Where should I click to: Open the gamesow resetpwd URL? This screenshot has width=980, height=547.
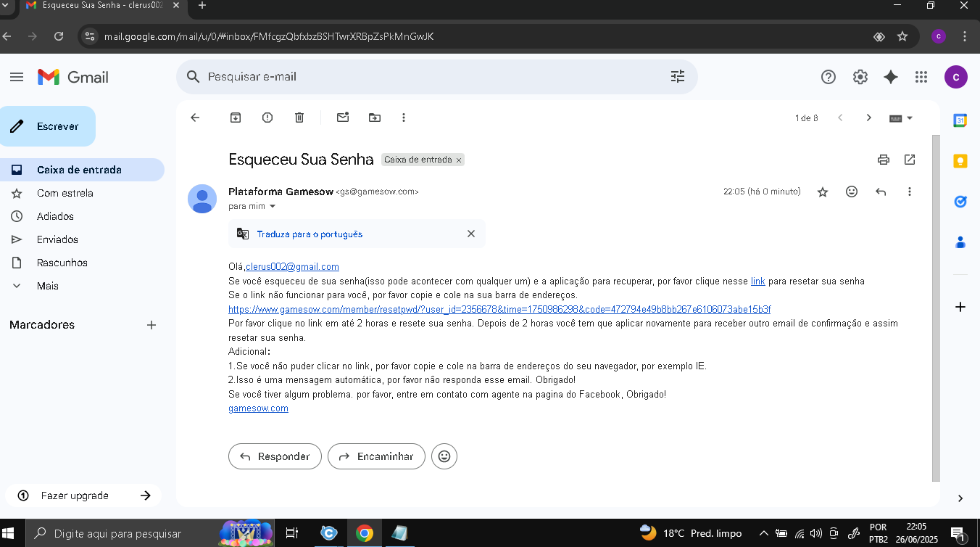click(499, 309)
